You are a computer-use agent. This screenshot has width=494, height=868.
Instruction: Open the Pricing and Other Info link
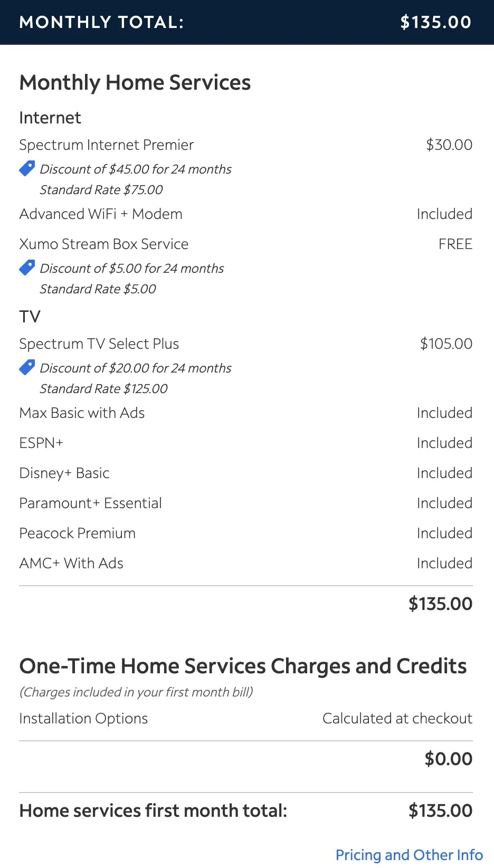pyautogui.click(x=409, y=855)
